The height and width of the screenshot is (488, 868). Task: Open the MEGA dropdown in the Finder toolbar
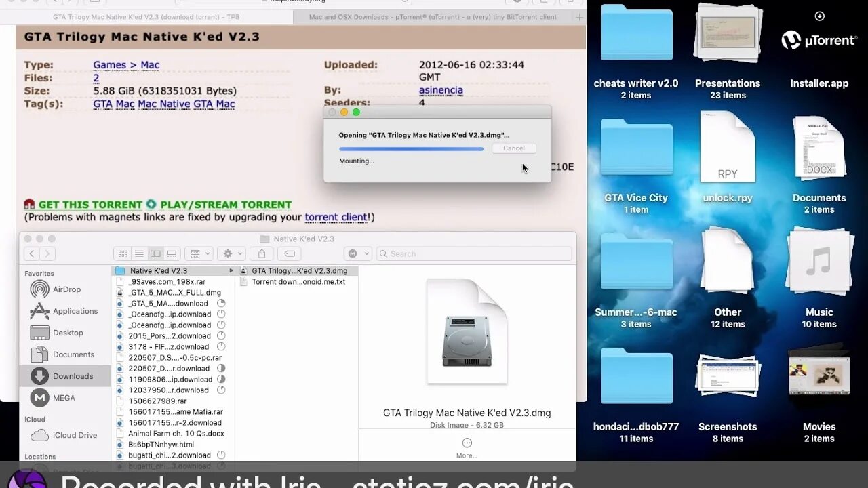(357, 253)
